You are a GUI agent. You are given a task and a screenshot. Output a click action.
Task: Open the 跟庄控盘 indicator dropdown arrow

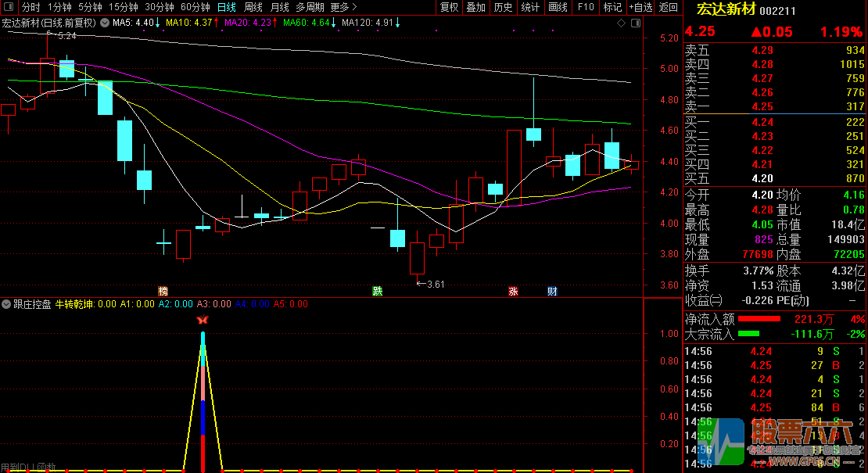pyautogui.click(x=6, y=304)
